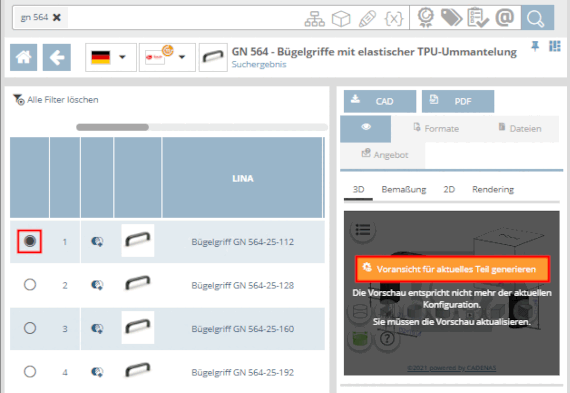Click the Suchergebnis breadcrumb link

259,64
